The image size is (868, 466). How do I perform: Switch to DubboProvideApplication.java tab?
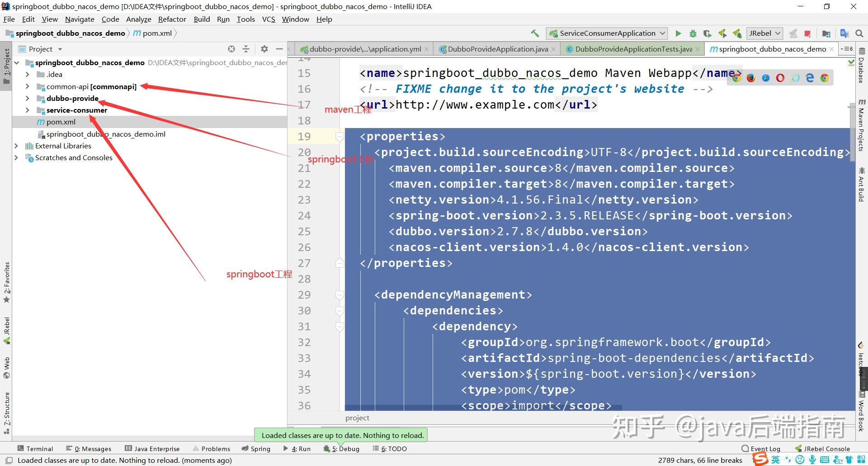click(x=497, y=49)
